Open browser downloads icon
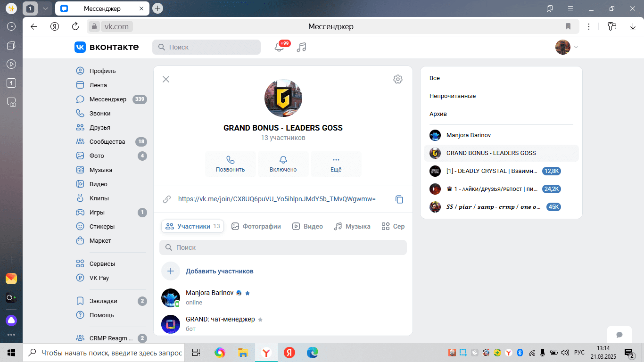644x362 pixels. 633,26
